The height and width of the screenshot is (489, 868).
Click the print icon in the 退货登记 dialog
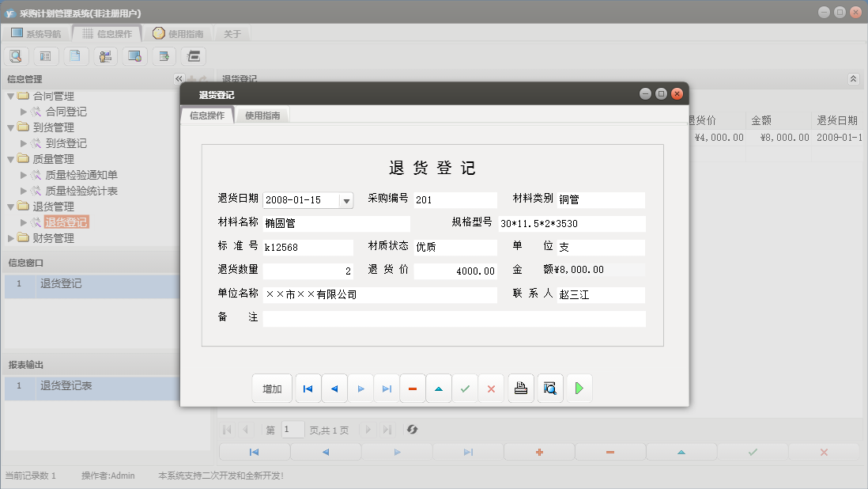pyautogui.click(x=520, y=388)
